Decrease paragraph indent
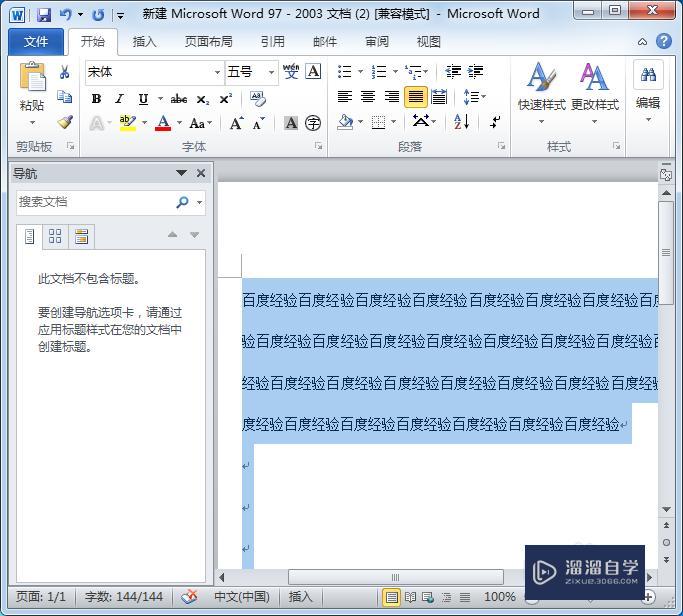The image size is (683, 616). click(453, 71)
